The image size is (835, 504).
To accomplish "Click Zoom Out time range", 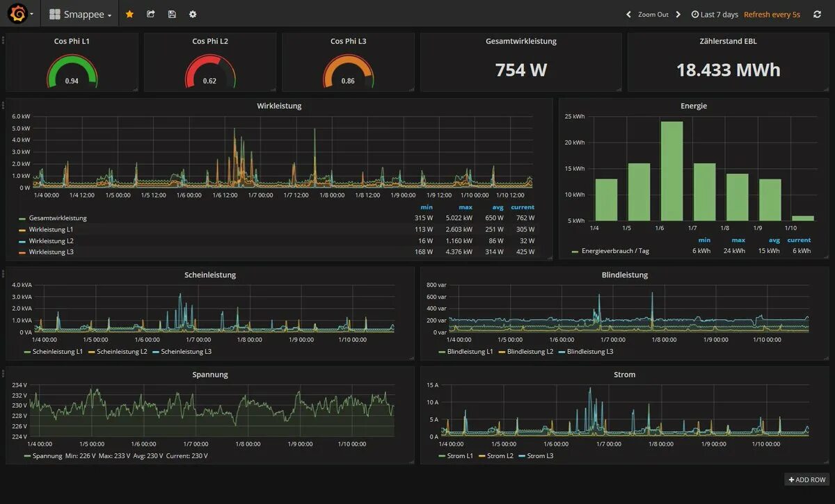I will click(653, 15).
